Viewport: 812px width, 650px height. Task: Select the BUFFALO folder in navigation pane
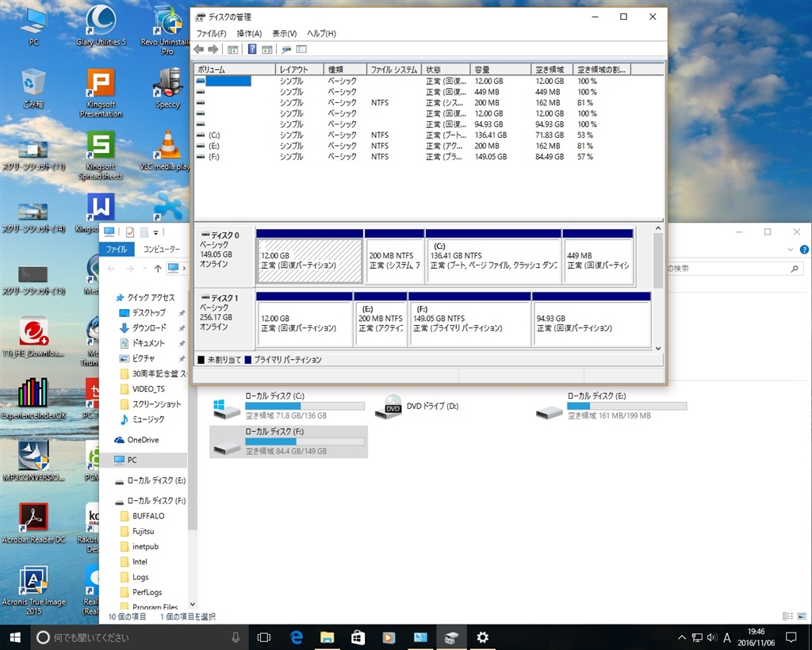coord(148,516)
